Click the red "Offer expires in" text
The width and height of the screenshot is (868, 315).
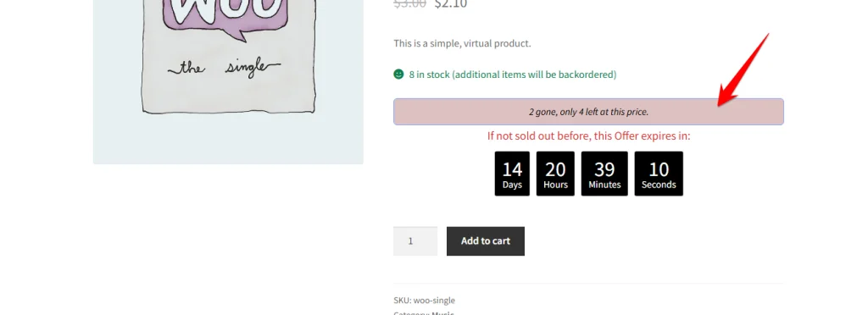click(x=588, y=136)
